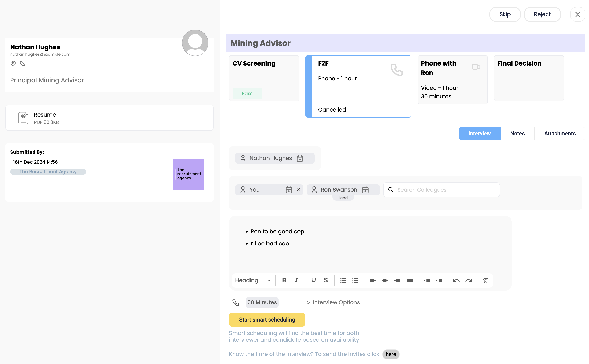Image resolution: width=589 pixels, height=364 pixels.
Task: Click the recruitment agency logo
Action: [188, 174]
